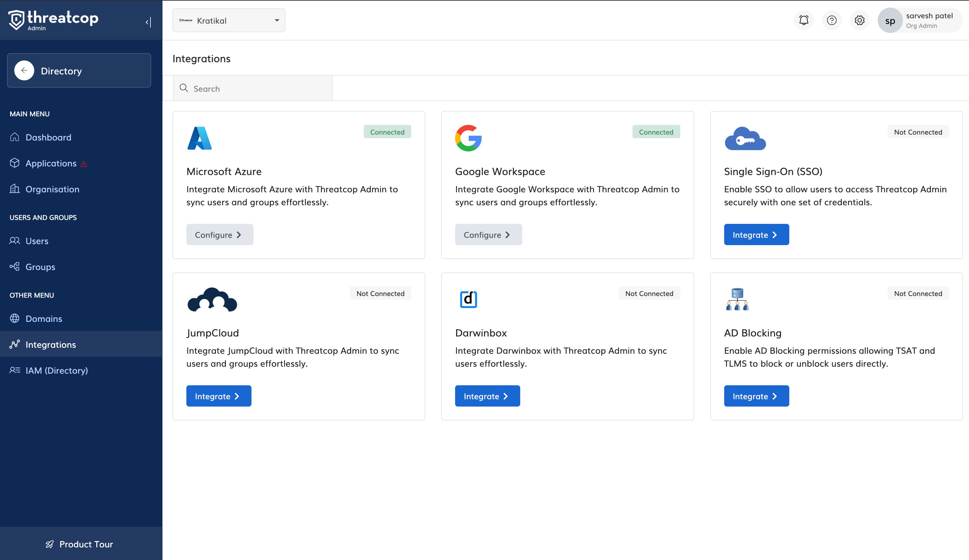This screenshot has height=560, width=969.
Task: Click the Org Admin role label
Action: click(x=921, y=26)
